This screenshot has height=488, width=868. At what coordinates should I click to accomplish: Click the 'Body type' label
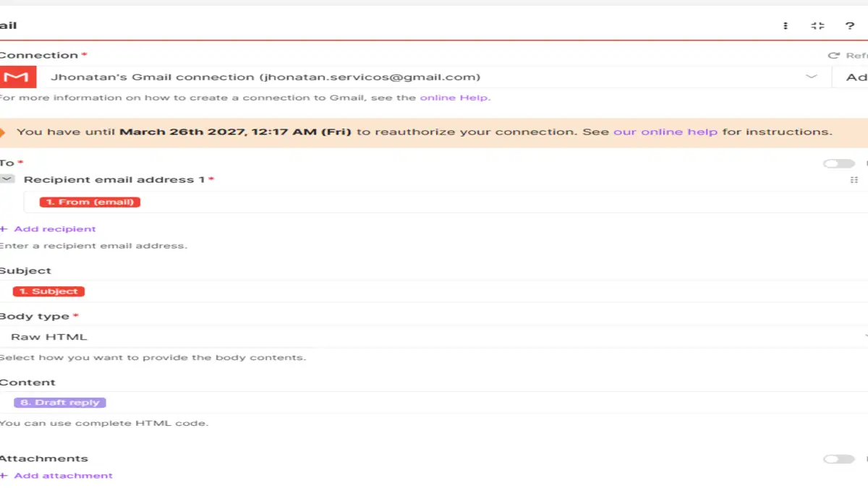(34, 317)
